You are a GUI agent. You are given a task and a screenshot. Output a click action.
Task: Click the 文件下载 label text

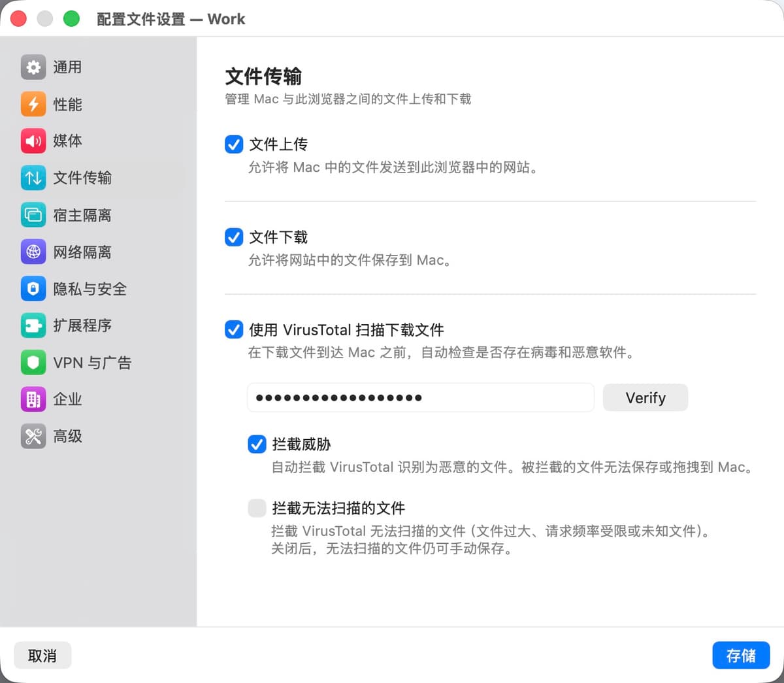278,237
